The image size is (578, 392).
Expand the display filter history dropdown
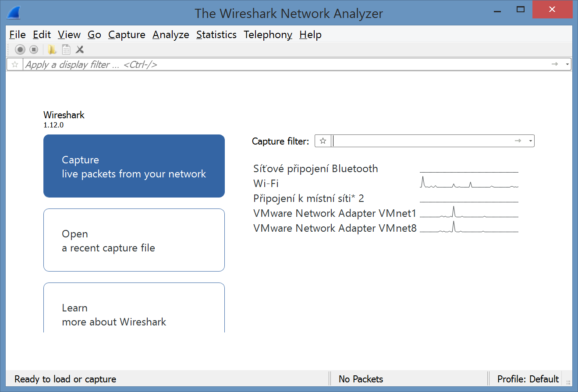coord(567,64)
